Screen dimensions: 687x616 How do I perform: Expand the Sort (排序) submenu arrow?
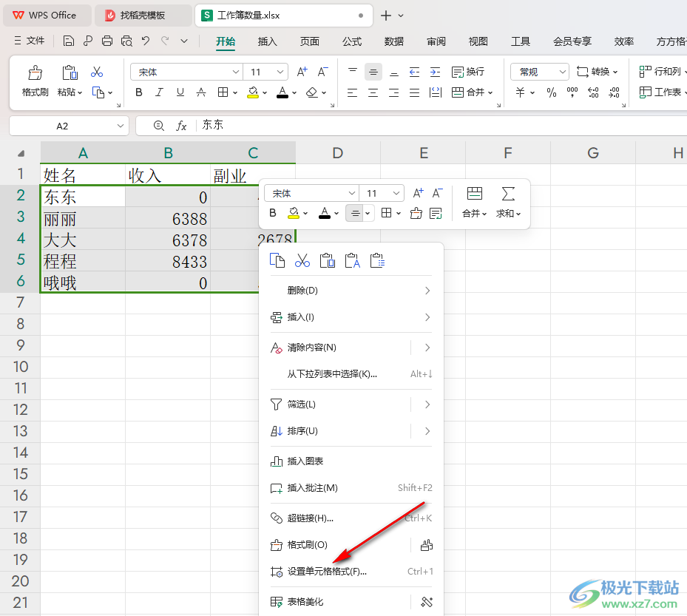click(x=427, y=431)
